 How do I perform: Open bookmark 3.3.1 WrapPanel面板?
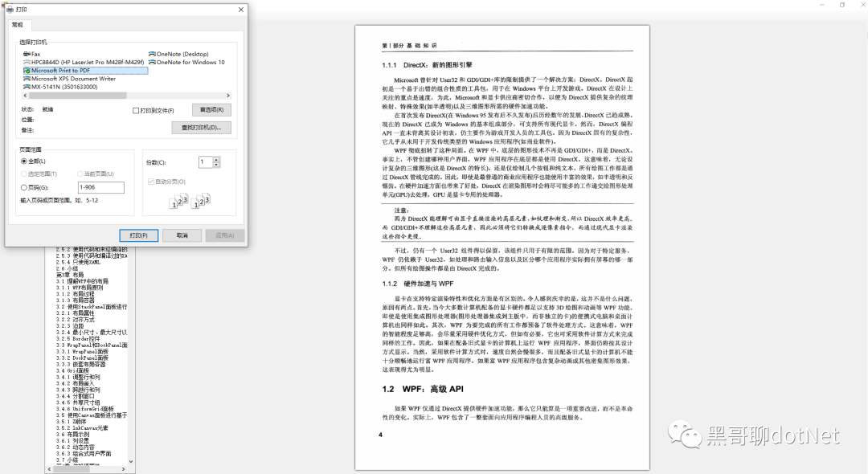click(x=82, y=351)
